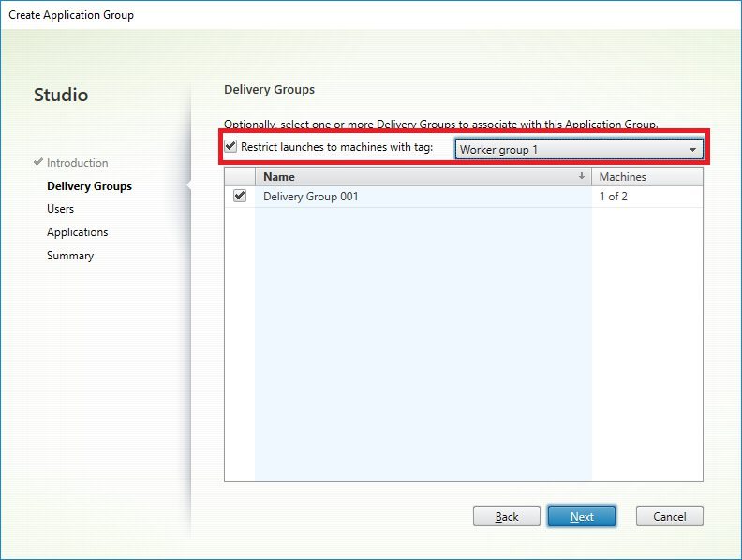Uncheck the Delivery Group 001 checkbox
742x560 pixels.
[240, 196]
